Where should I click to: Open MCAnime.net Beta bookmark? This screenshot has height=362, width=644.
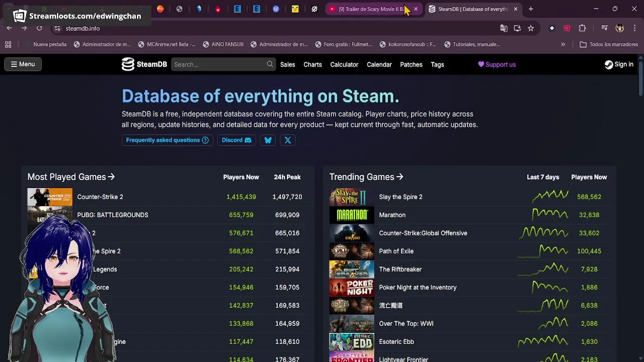coord(167,45)
